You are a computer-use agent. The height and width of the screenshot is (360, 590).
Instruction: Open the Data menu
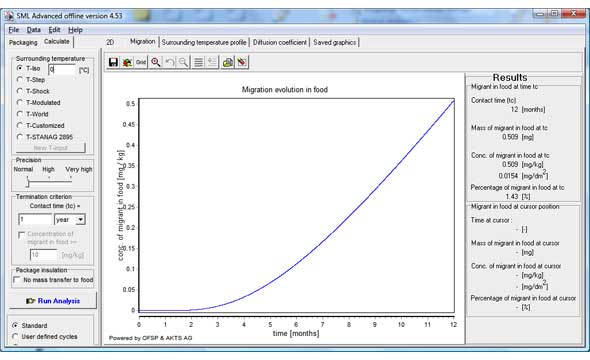pyautogui.click(x=33, y=30)
